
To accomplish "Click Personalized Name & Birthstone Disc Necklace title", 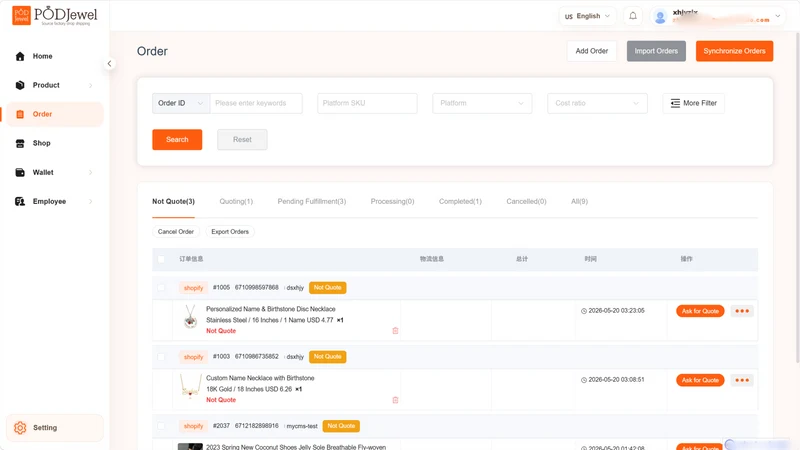I will [x=270, y=309].
